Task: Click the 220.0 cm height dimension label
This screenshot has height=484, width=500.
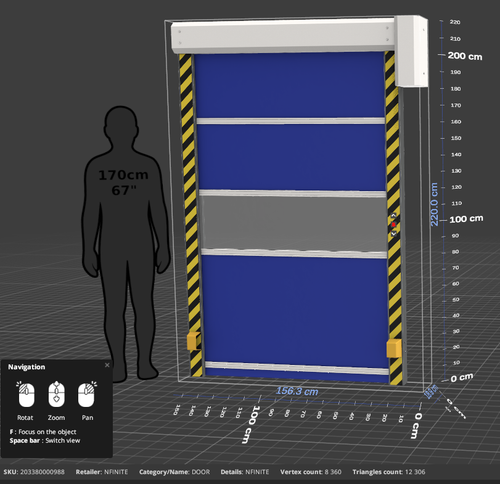Action: coord(434,204)
